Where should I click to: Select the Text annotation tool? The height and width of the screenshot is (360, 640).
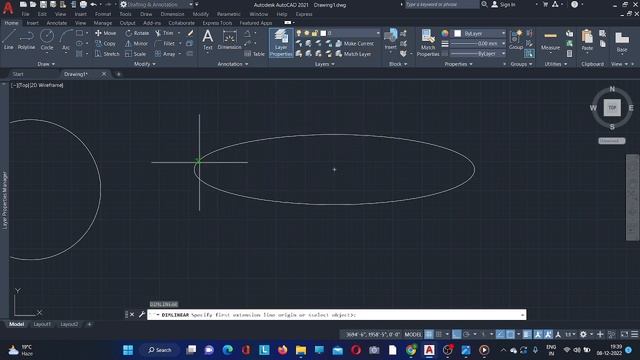pos(208,40)
